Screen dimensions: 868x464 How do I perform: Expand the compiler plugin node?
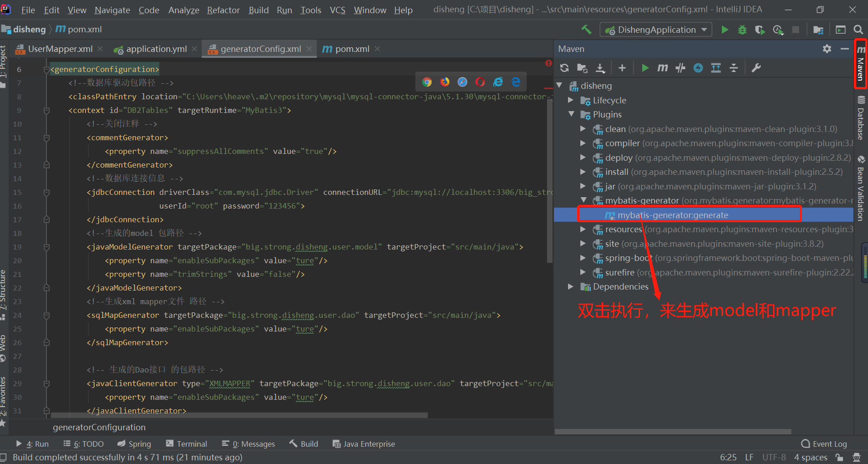point(583,143)
